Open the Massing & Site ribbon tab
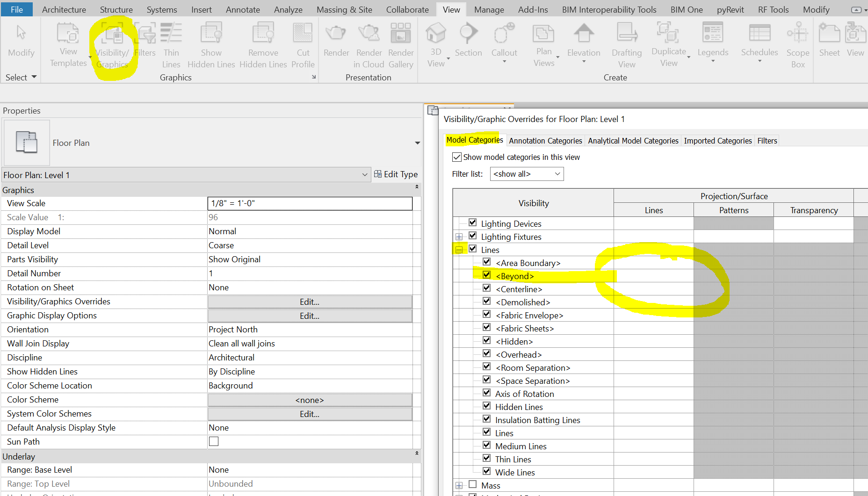The height and width of the screenshot is (496, 868). [344, 9]
